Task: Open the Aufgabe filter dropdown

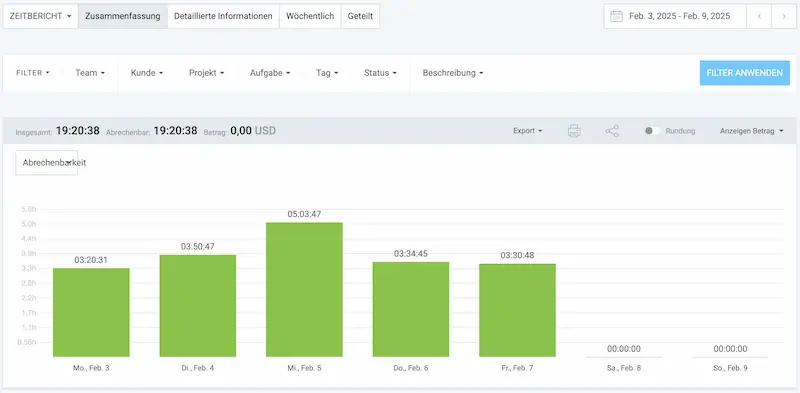Action: [x=270, y=73]
